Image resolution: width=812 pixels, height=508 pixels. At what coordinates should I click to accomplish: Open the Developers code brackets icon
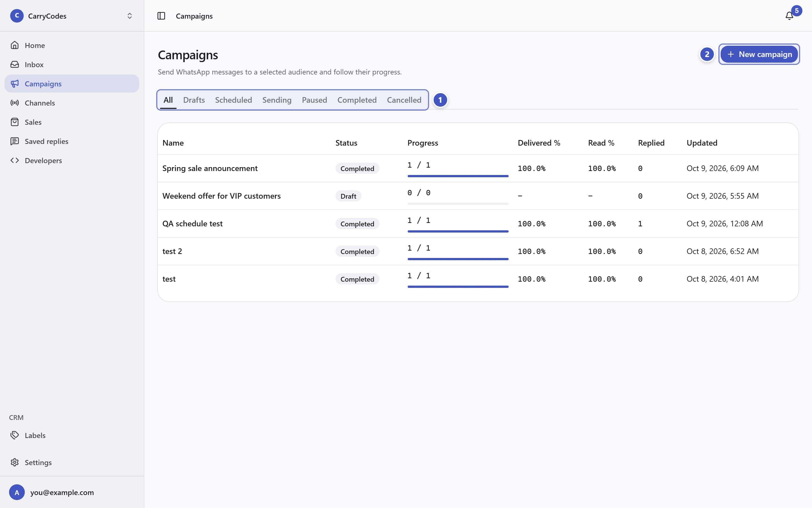click(14, 160)
